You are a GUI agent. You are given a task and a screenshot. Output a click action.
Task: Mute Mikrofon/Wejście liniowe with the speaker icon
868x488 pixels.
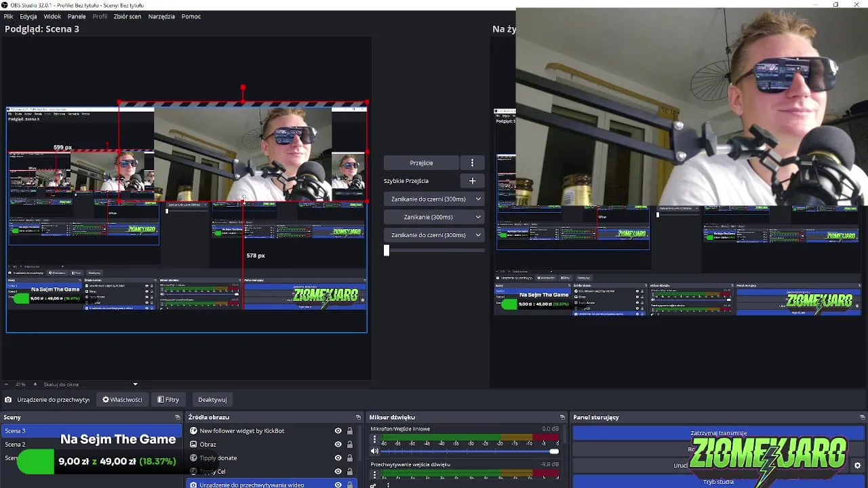point(374,451)
